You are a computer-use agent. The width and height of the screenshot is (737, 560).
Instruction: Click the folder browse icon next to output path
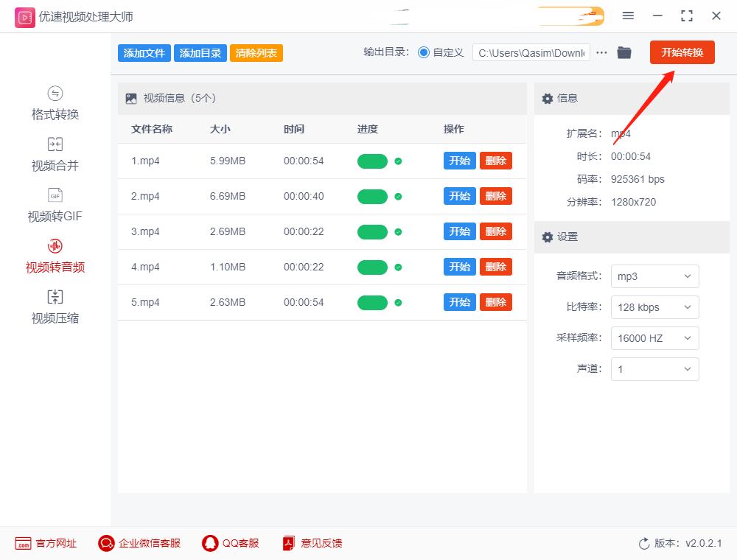624,52
